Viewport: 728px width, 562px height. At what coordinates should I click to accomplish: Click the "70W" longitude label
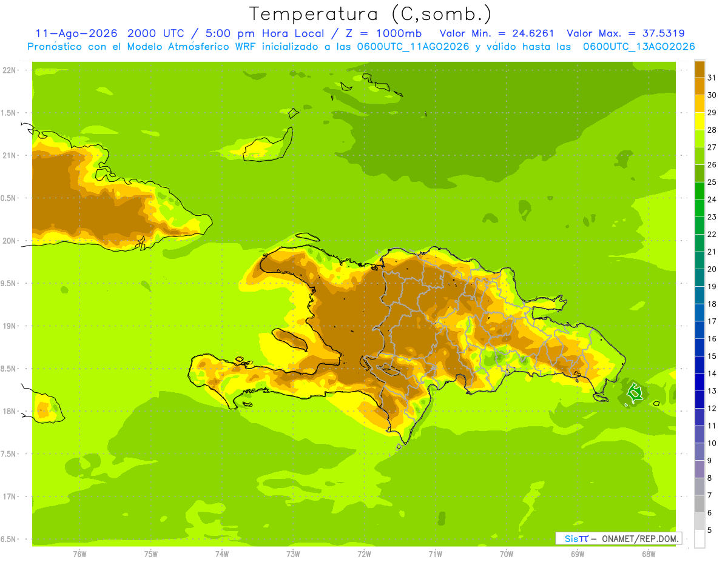[x=507, y=554]
